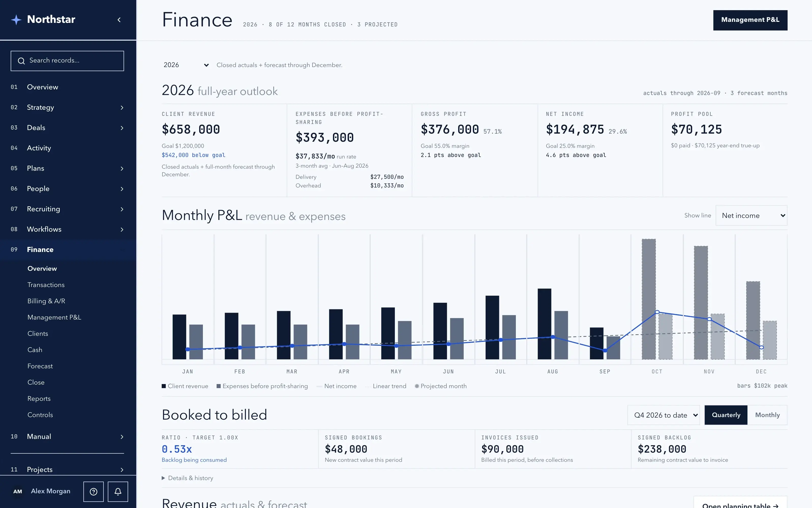Switch booked-to-billed view to Quarterly

click(726, 415)
